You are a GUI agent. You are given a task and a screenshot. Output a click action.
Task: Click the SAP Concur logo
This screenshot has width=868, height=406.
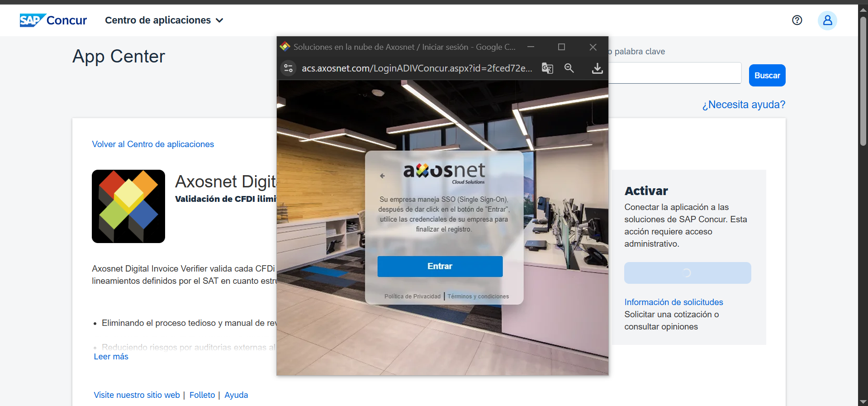click(x=53, y=20)
